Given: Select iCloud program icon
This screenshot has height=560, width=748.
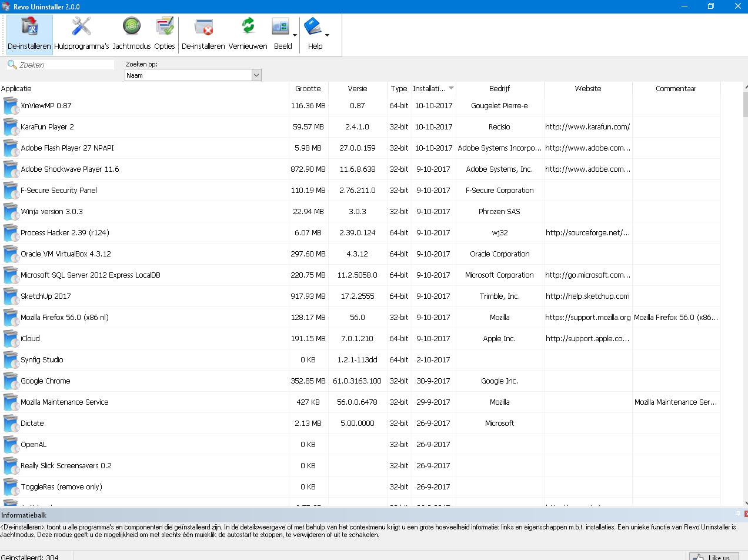Looking at the screenshot, I should click(x=11, y=339).
